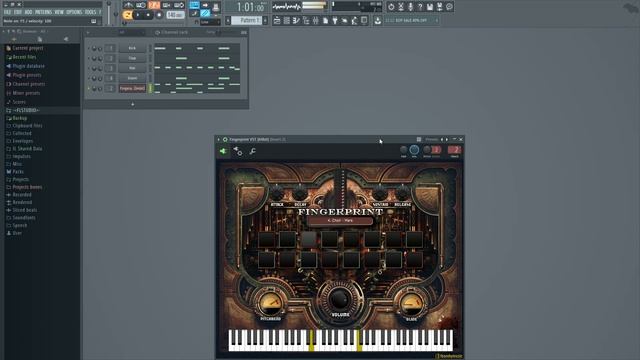The height and width of the screenshot is (360, 640).
Task: Click the Clap channel button
Action: click(132, 58)
